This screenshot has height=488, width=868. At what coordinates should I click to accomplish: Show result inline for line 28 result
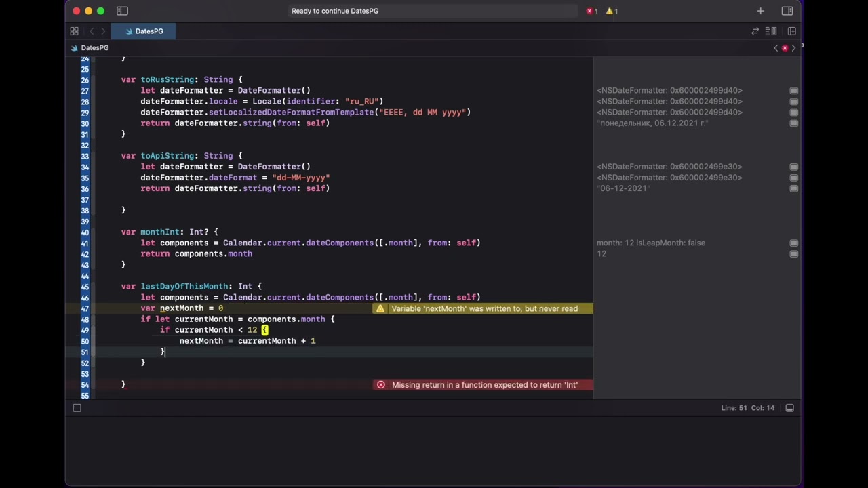[793, 102]
